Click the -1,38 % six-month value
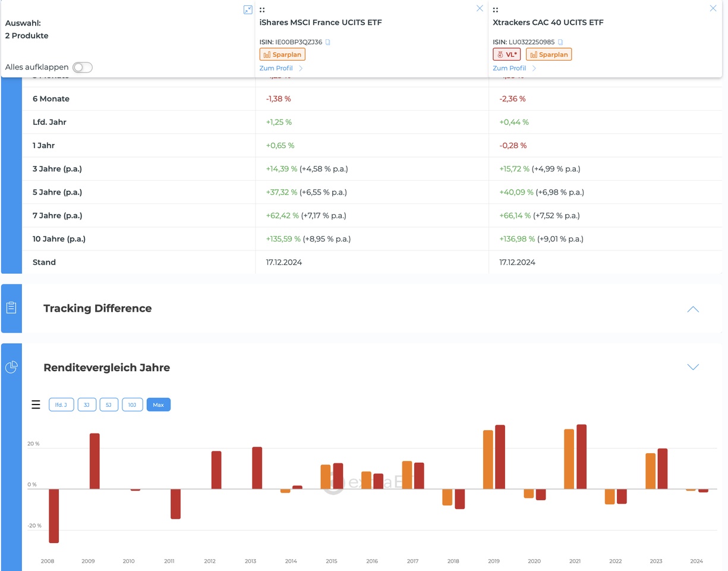This screenshot has width=728, height=571. (x=279, y=99)
